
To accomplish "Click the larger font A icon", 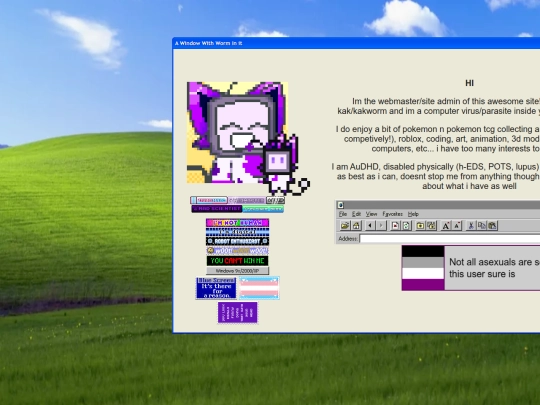I will [445, 226].
